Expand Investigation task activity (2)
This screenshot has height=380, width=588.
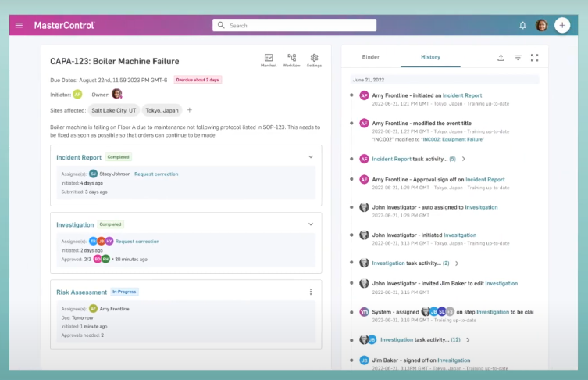(457, 263)
